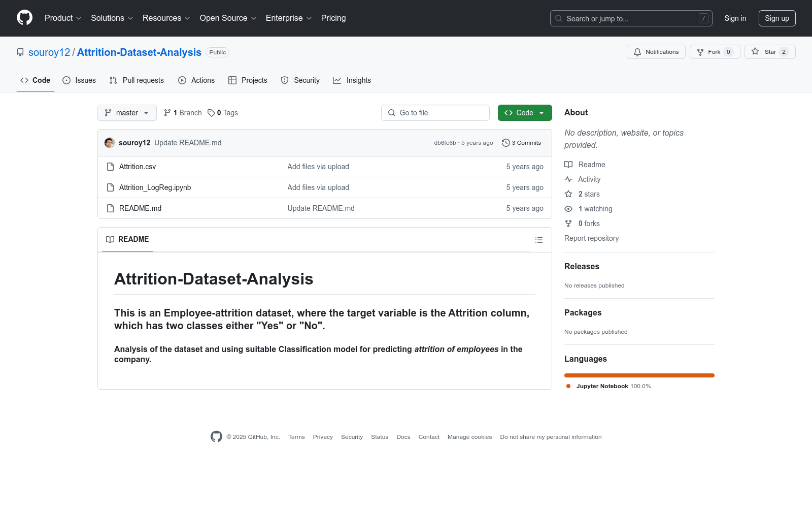
Task: Click the footer Manage cookies button
Action: (469, 437)
